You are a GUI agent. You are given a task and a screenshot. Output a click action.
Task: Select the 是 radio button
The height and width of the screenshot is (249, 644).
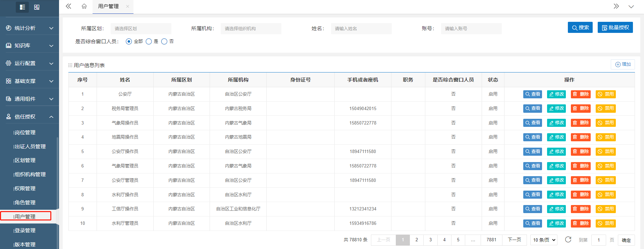[x=149, y=42]
